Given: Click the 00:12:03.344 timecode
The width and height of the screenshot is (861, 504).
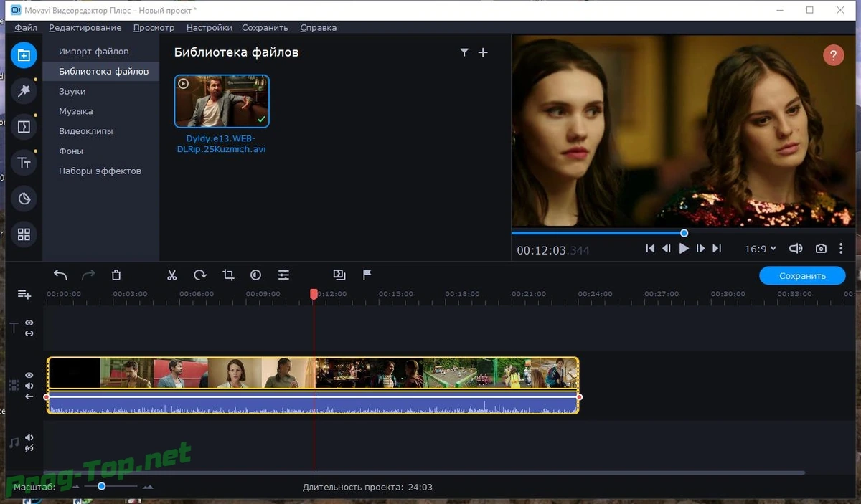Looking at the screenshot, I should (x=553, y=250).
